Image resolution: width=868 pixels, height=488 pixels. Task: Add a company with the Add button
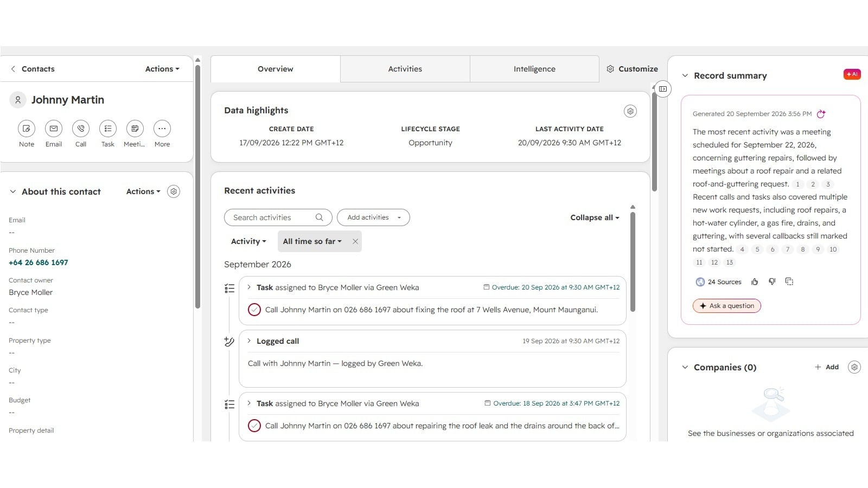click(x=827, y=367)
